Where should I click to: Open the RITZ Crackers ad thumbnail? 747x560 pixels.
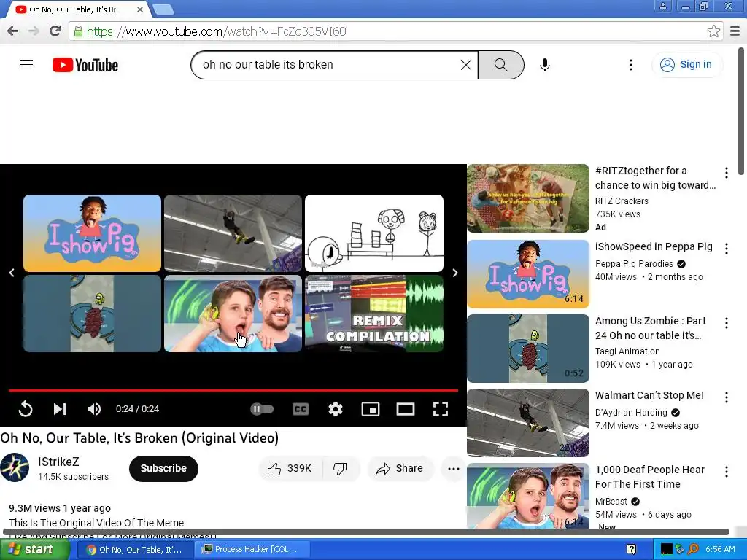528,198
